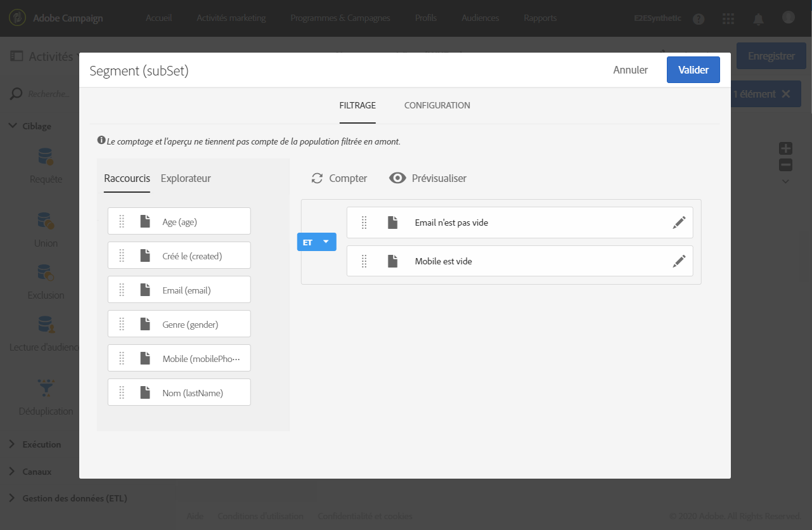Click the Prévisualiser eye icon
Image resolution: width=812 pixels, height=530 pixels.
coord(397,178)
